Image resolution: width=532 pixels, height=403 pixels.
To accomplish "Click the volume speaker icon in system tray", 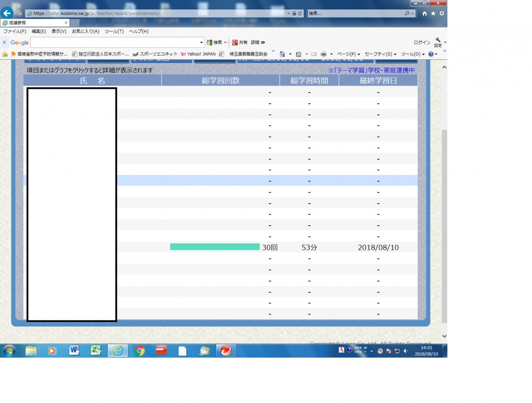I will pos(405,351).
